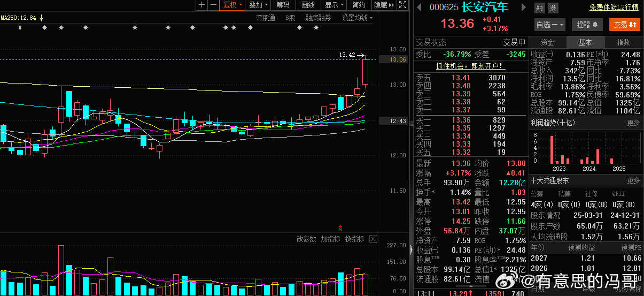Viewport: 644px width, 296px height.
Task: Click 更多 beside 利润趋势
Action: tap(633, 123)
